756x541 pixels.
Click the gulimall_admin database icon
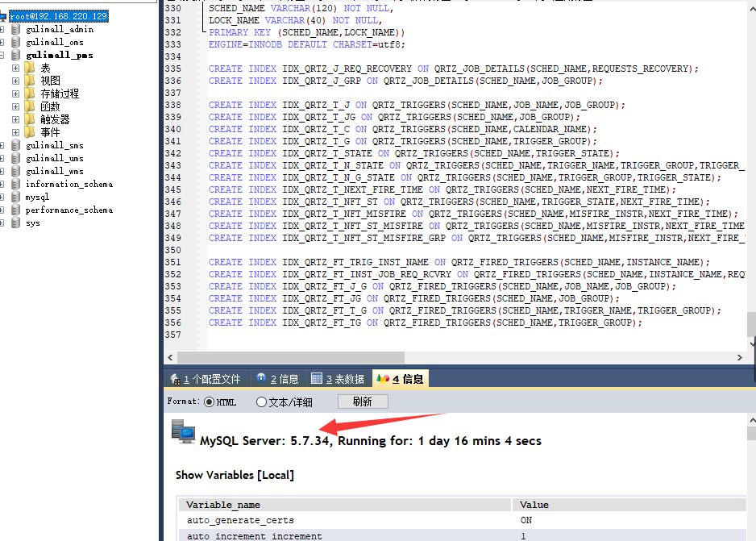[16, 29]
